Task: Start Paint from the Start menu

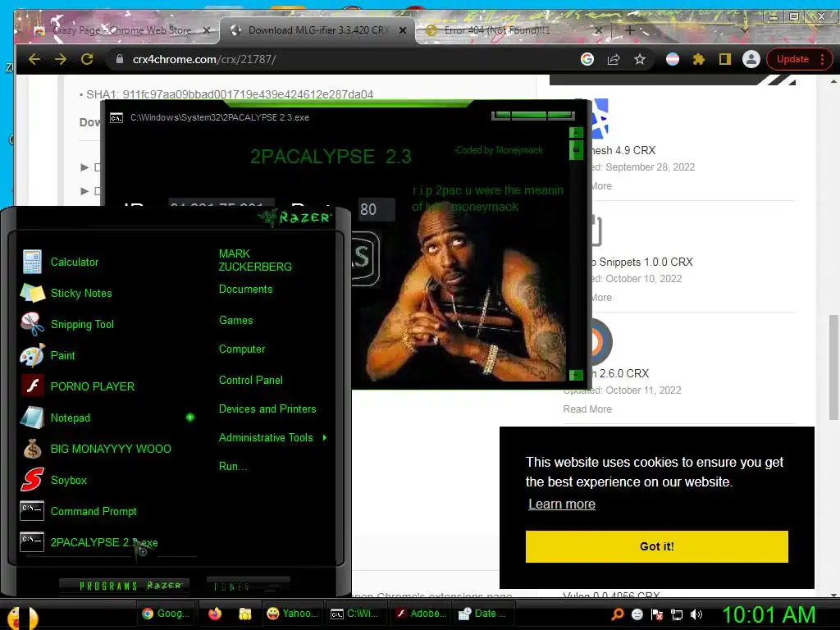Action: (48, 355)
